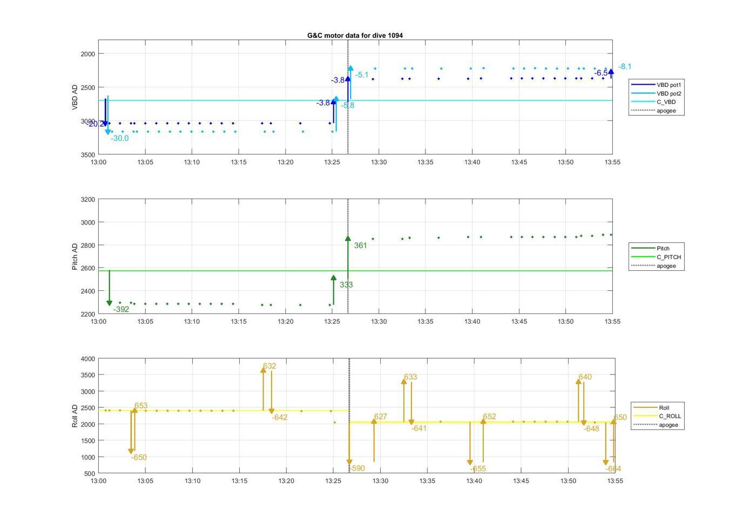Viewport: 756px width, 532px height.
Task: Click the 'Roll AD' y-axis label
Action: [x=75, y=415]
